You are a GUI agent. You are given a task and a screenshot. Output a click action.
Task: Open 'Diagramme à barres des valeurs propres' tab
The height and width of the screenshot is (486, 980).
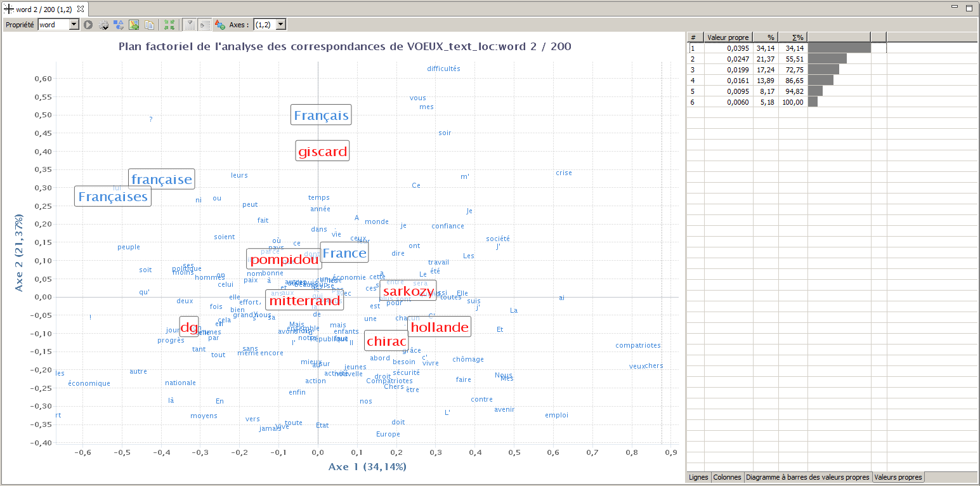807,477
